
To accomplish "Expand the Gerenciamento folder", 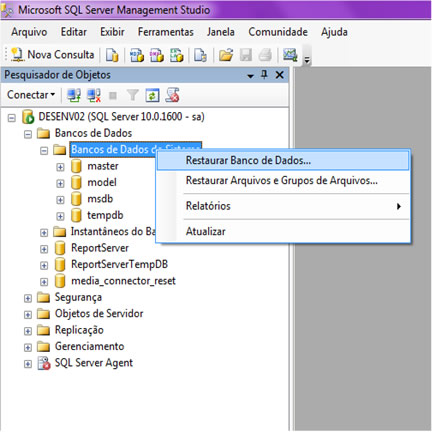I will [x=28, y=348].
